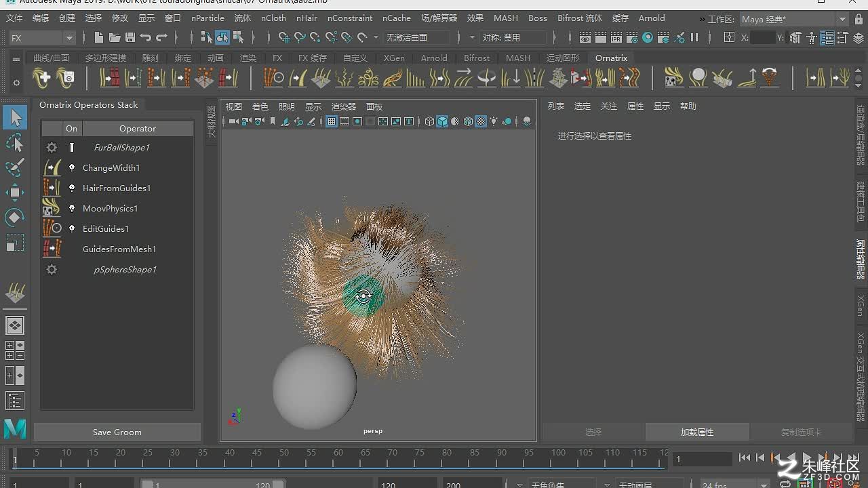Select the Move tool
868x488 pixels.
(x=15, y=192)
